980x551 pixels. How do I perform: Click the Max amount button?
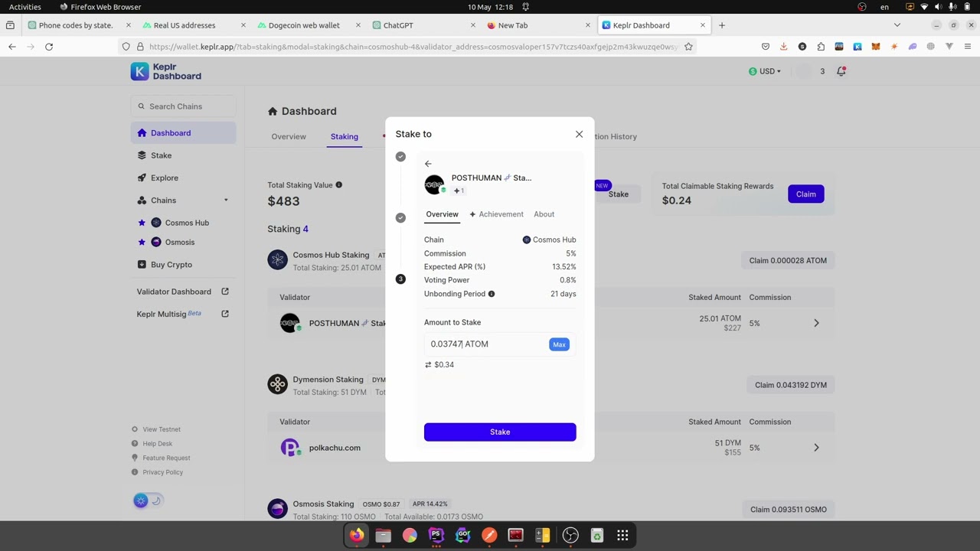click(559, 344)
